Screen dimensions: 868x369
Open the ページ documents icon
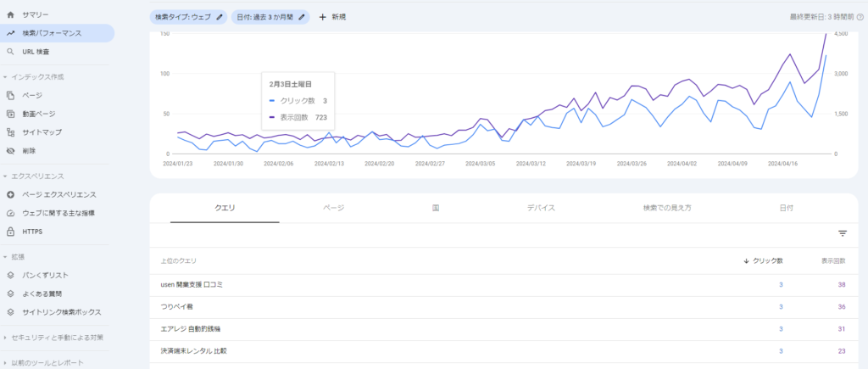(10, 95)
